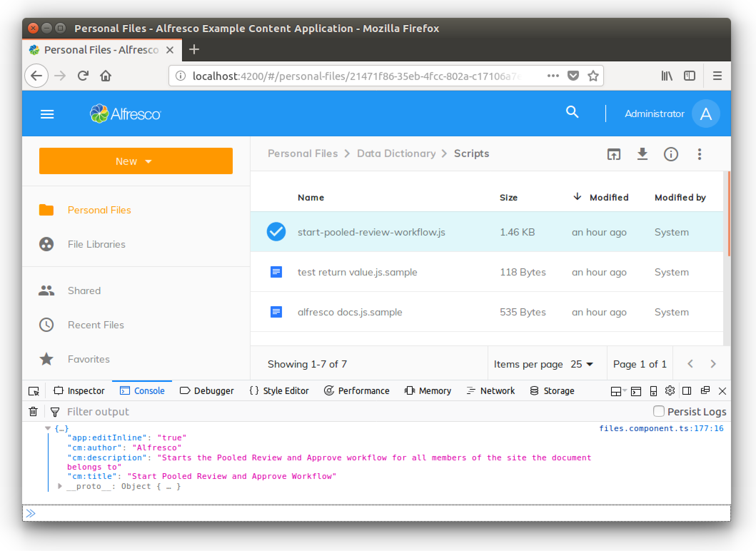Open the Firefox application menu
756x551 pixels.
tap(717, 76)
